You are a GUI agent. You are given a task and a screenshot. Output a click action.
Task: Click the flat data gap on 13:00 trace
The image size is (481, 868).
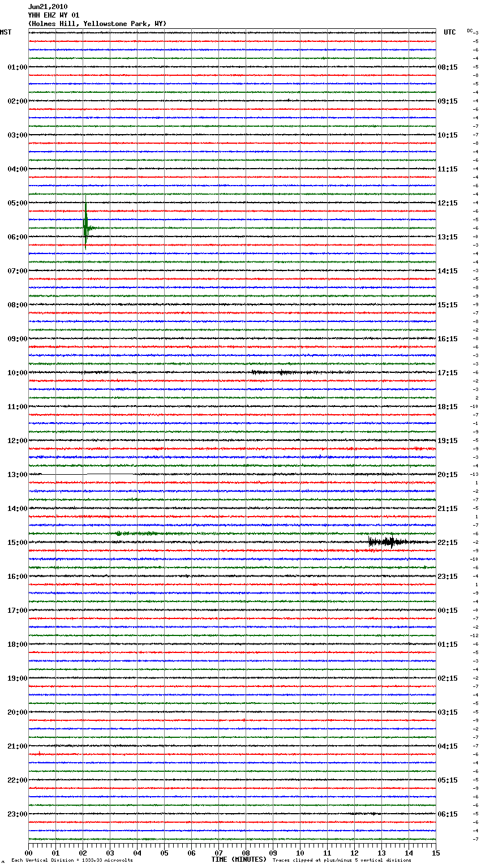pos(88,474)
